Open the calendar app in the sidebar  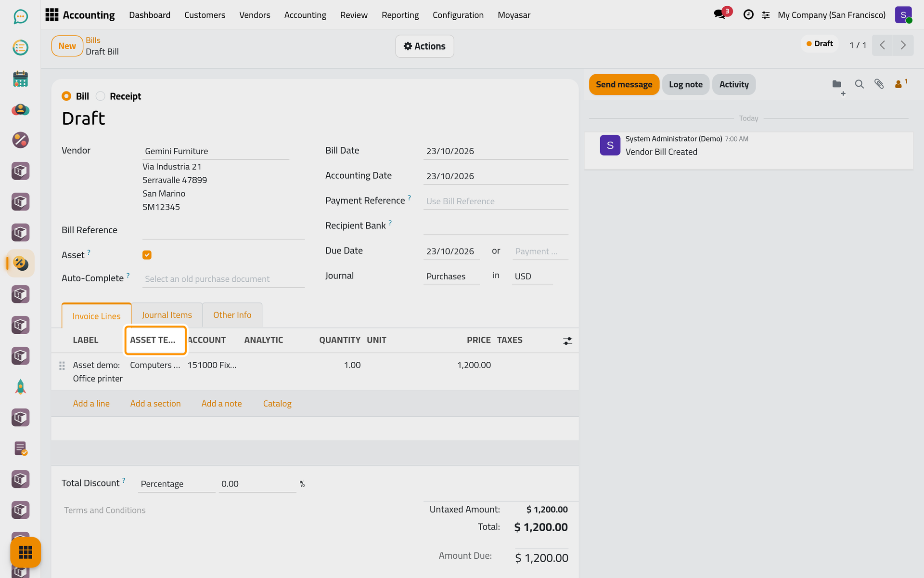[20, 79]
